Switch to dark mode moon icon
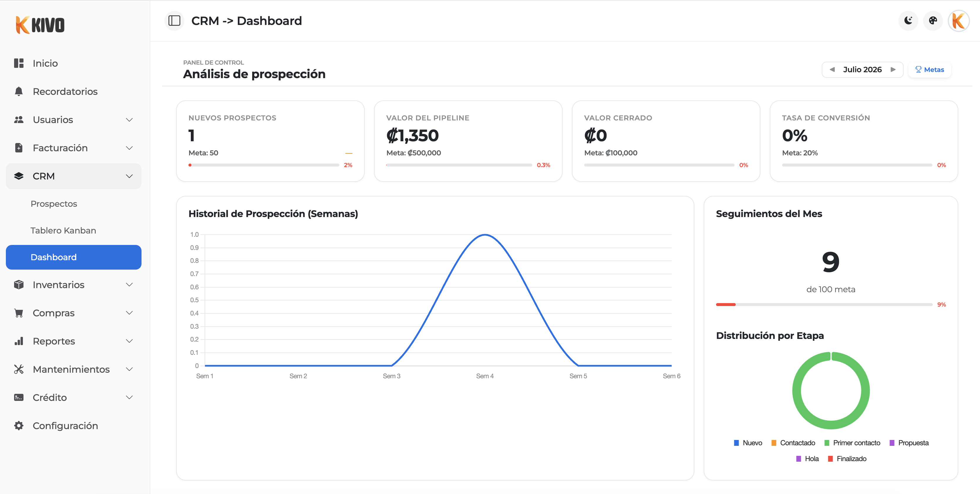Image resolution: width=980 pixels, height=494 pixels. 908,21
